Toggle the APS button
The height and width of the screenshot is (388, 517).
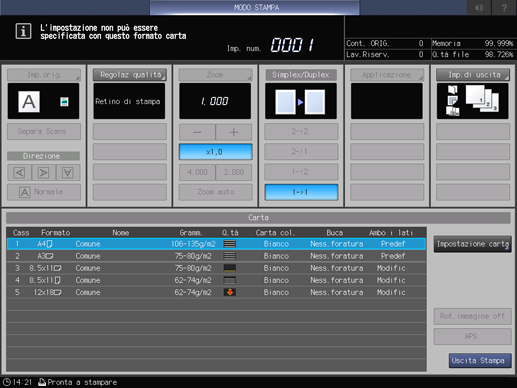pos(472,336)
